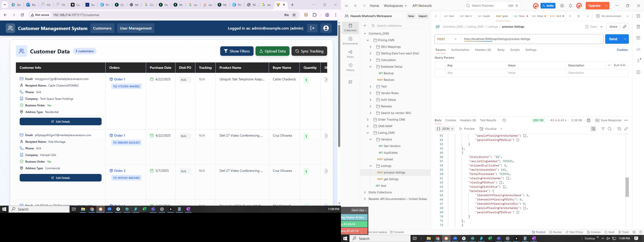This screenshot has height=242, width=644.
Task: Bookmark this page with star icon
Action: 294,15
